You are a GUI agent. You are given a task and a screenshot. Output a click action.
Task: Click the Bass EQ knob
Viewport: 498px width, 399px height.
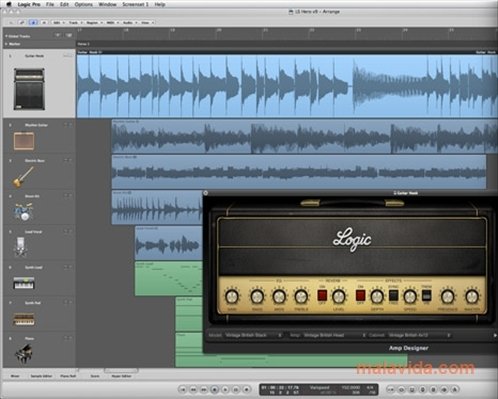pos(257,296)
